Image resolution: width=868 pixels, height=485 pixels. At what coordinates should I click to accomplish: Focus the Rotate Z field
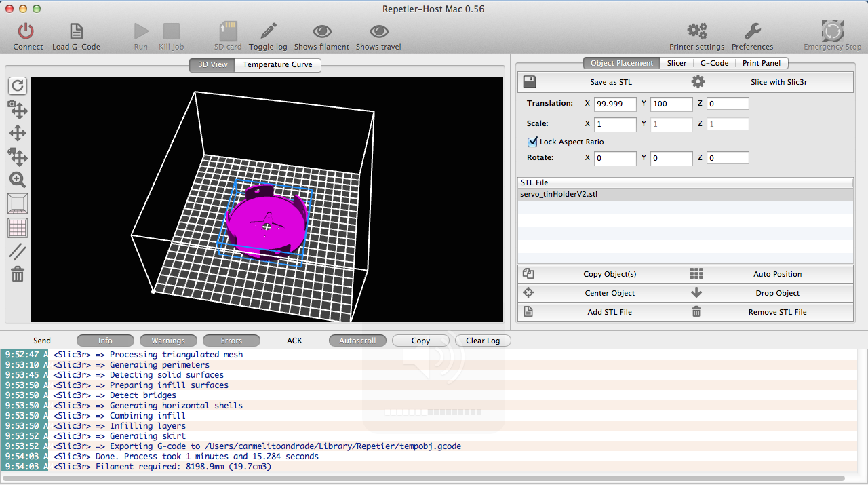pyautogui.click(x=728, y=158)
